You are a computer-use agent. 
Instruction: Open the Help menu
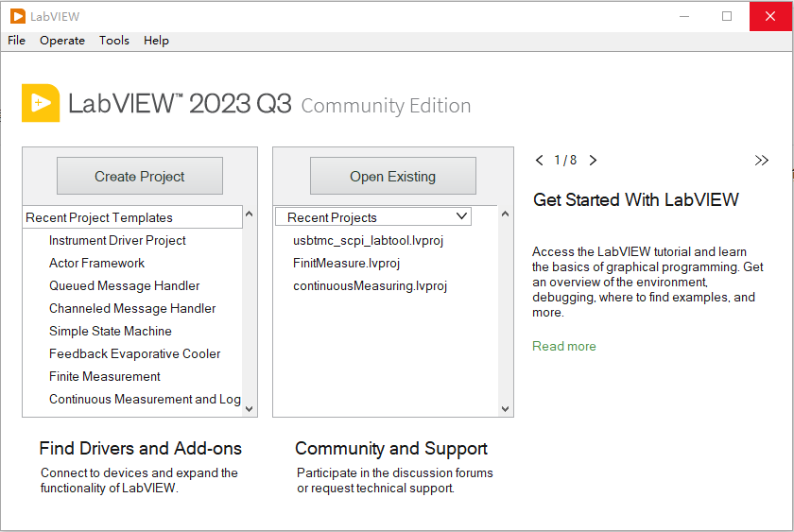pyautogui.click(x=156, y=41)
